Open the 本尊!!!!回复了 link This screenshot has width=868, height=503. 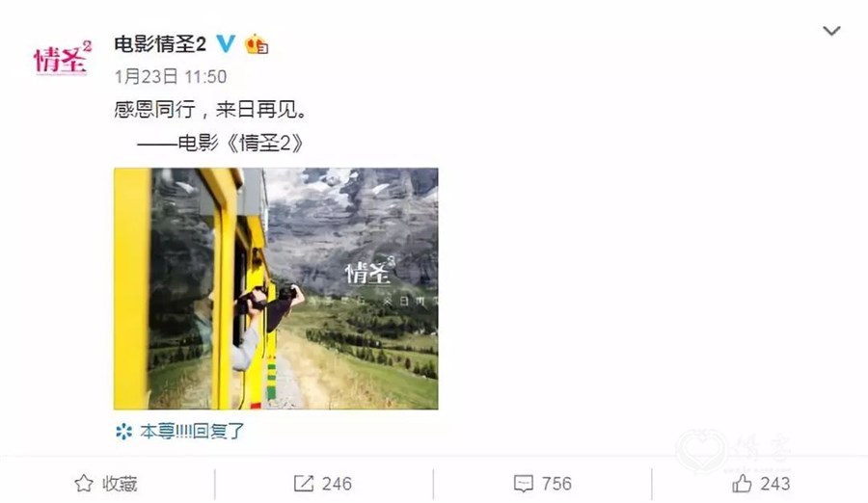(192, 431)
